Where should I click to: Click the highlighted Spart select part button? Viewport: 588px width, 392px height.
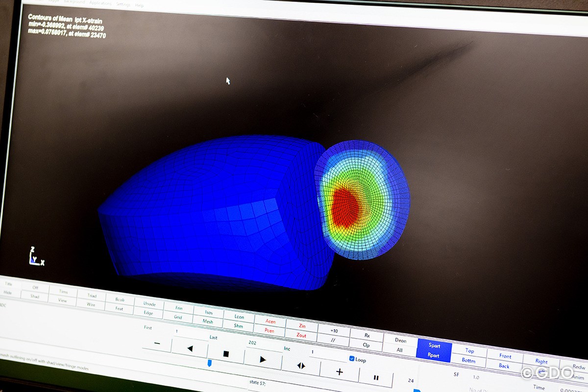coord(434,345)
